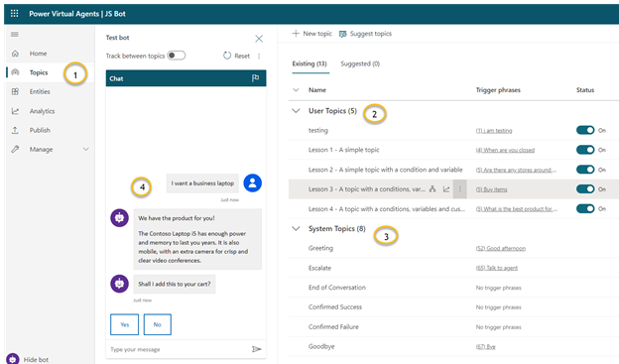This screenshot has width=619, height=364.
Task: Click bot avatar beside product message
Action: click(x=119, y=217)
